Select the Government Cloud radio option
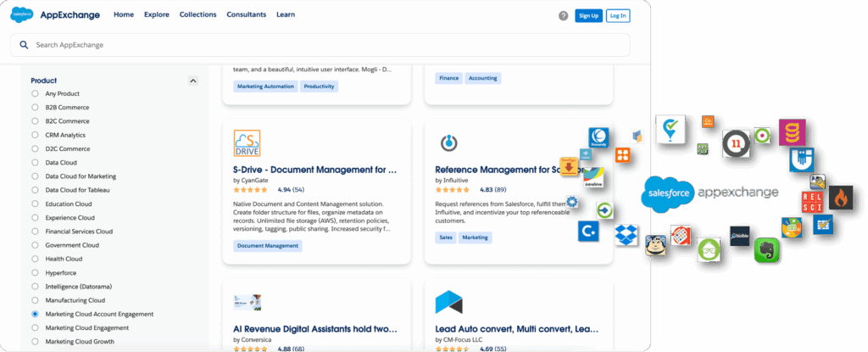This screenshot has width=868, height=352. 35,245
